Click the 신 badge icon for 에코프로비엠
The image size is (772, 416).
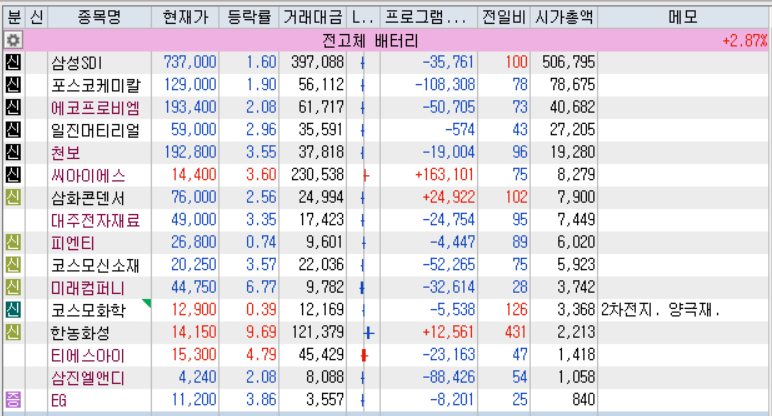point(13,107)
